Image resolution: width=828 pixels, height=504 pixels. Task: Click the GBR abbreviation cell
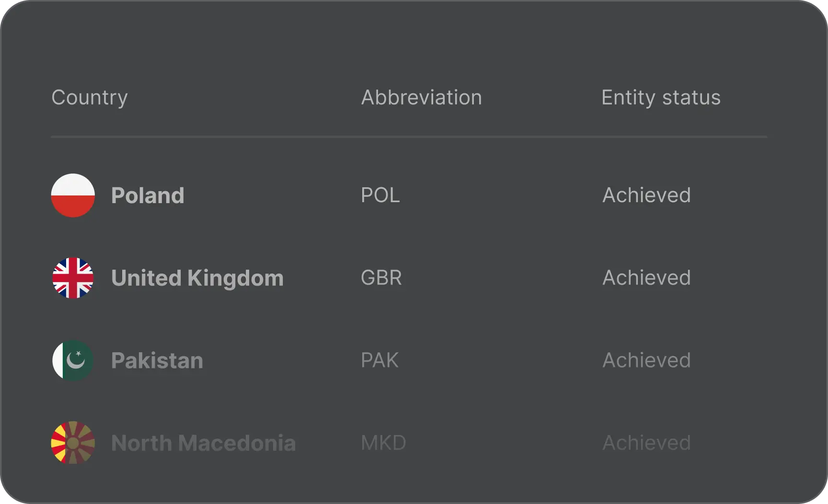[381, 278]
